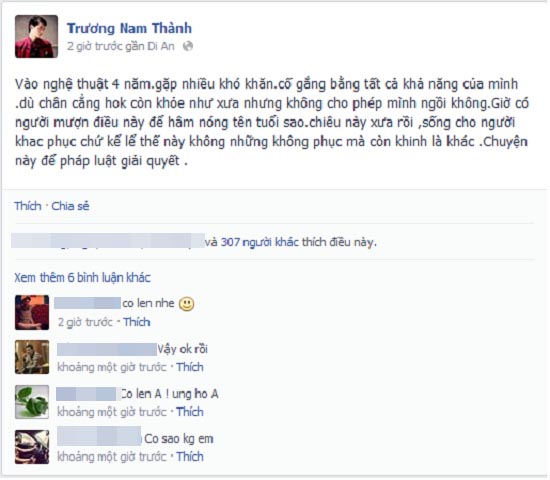Like the 'Vậy ok rồi' comment
Screen dimensions: 550x480
pos(190,367)
